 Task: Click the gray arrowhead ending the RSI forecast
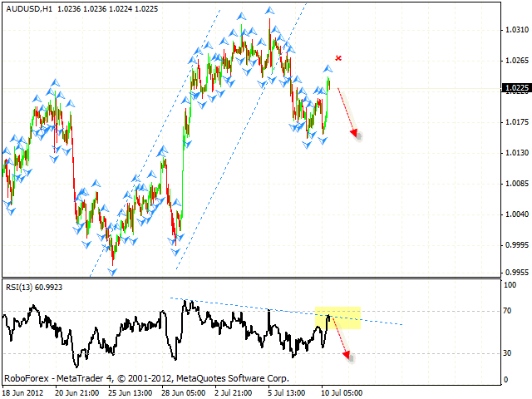348,357
